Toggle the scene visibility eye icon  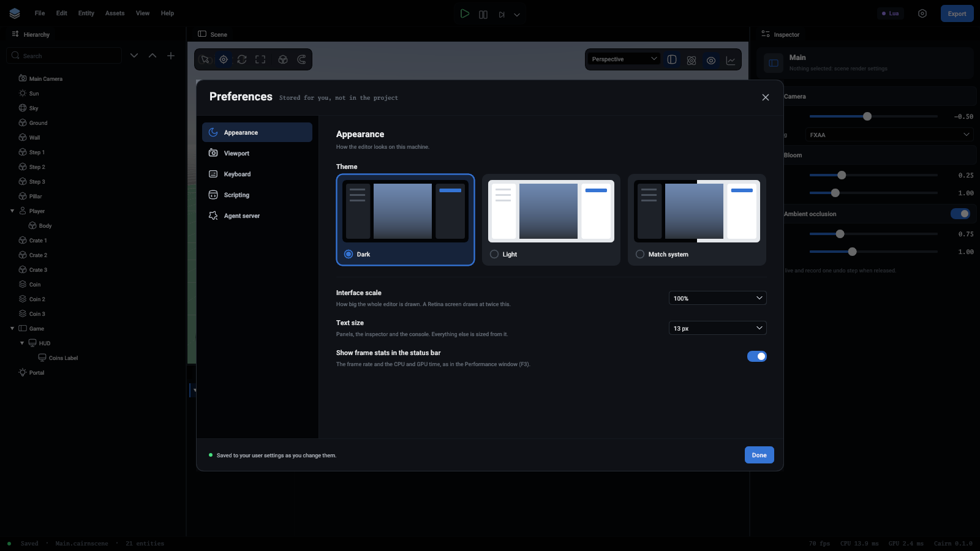click(x=711, y=60)
